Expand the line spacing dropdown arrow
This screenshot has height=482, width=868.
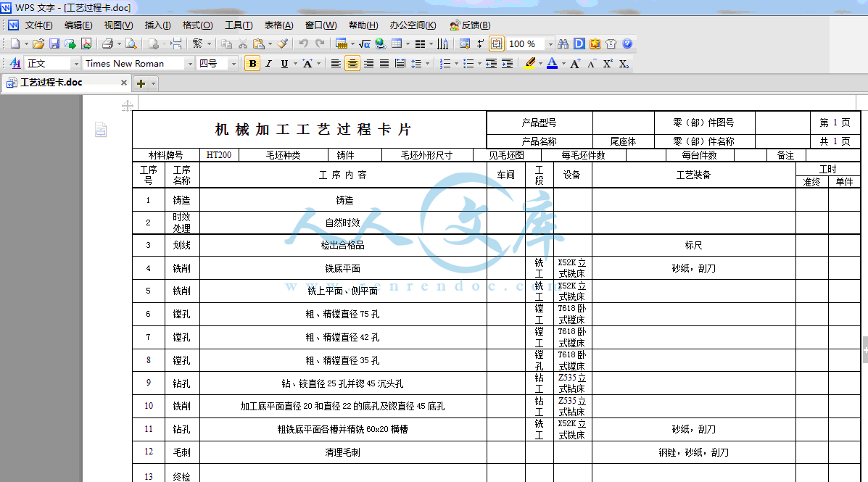427,64
